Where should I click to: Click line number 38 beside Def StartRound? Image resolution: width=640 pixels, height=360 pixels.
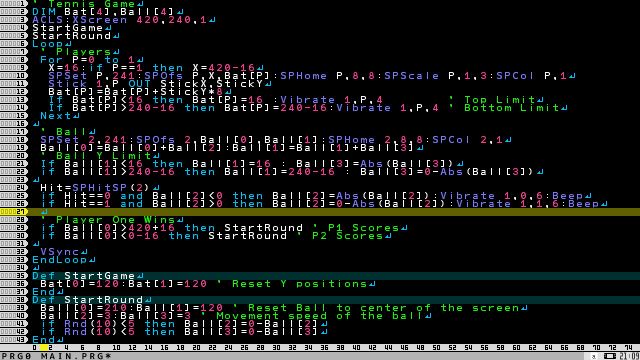click(x=14, y=300)
